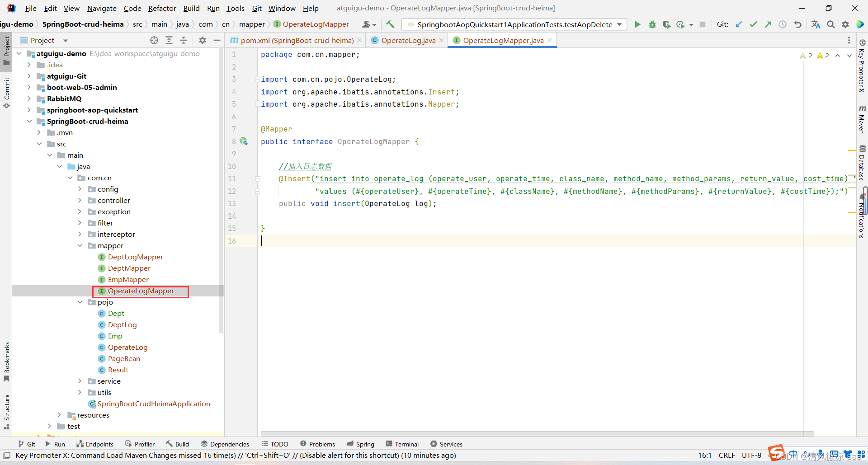The image size is (868, 465).
Task: Open IDE settings gear in toolbar
Action: pyautogui.click(x=845, y=24)
